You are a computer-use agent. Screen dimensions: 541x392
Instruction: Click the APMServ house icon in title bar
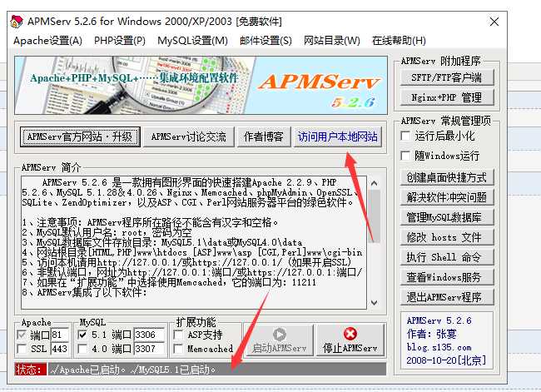[x=17, y=22]
